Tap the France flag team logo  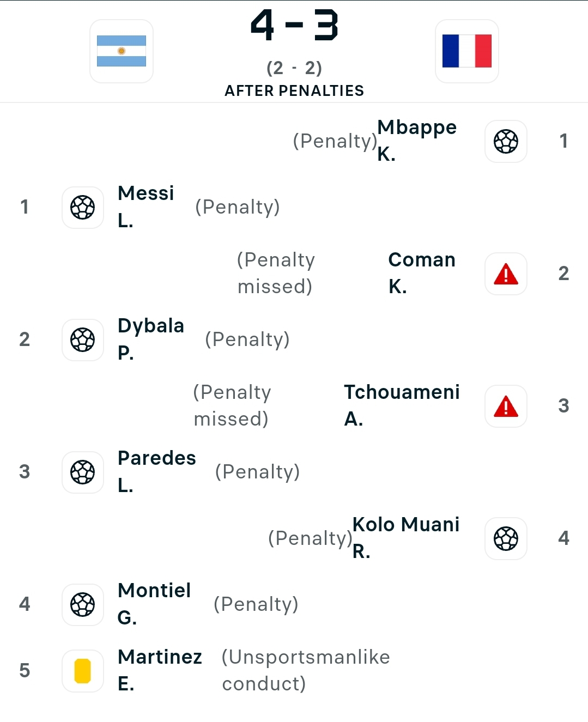click(467, 51)
